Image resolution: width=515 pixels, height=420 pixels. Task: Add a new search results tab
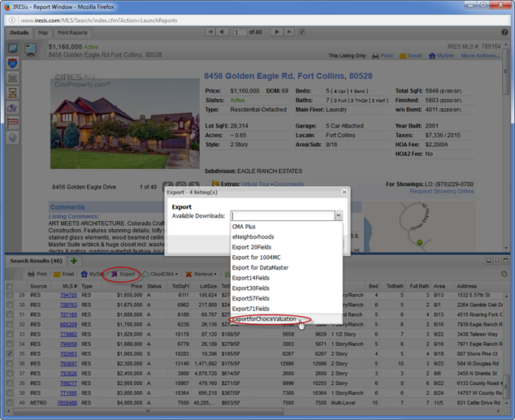[x=74, y=261]
